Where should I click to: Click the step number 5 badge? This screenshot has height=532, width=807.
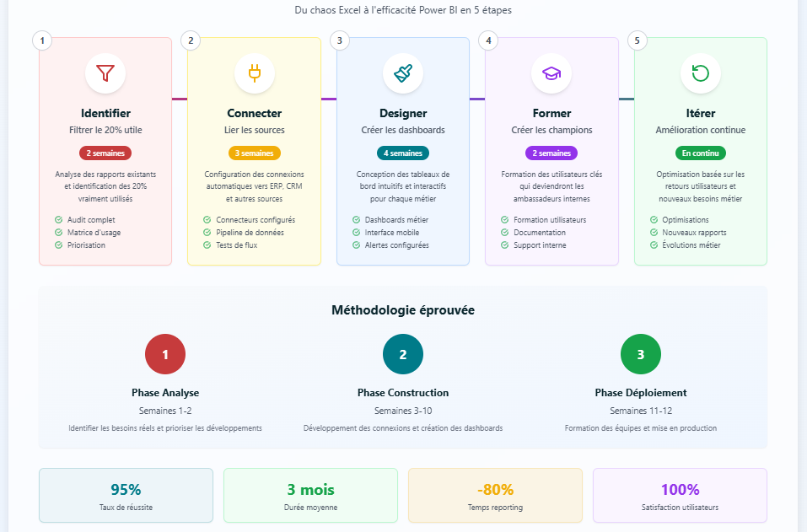coord(638,40)
